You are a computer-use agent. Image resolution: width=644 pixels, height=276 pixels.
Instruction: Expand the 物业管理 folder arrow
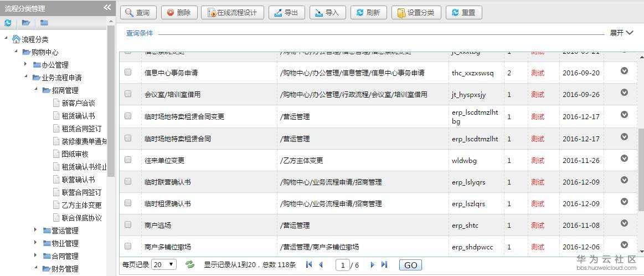click(36, 243)
